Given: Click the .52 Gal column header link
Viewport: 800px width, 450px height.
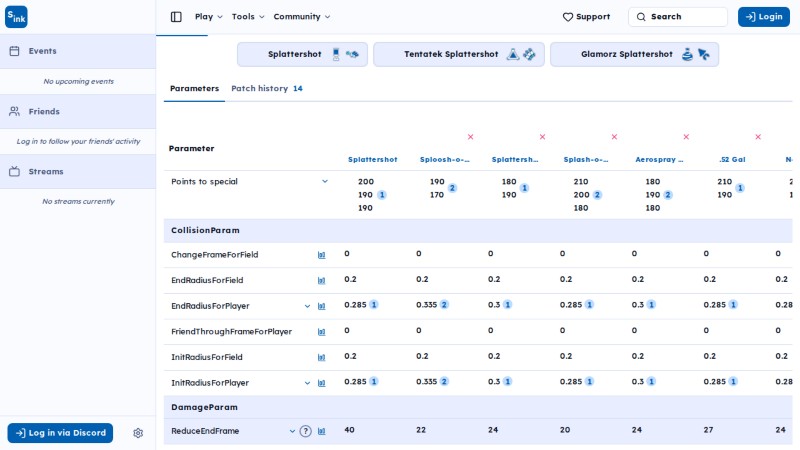Looking at the screenshot, I should click(x=732, y=160).
